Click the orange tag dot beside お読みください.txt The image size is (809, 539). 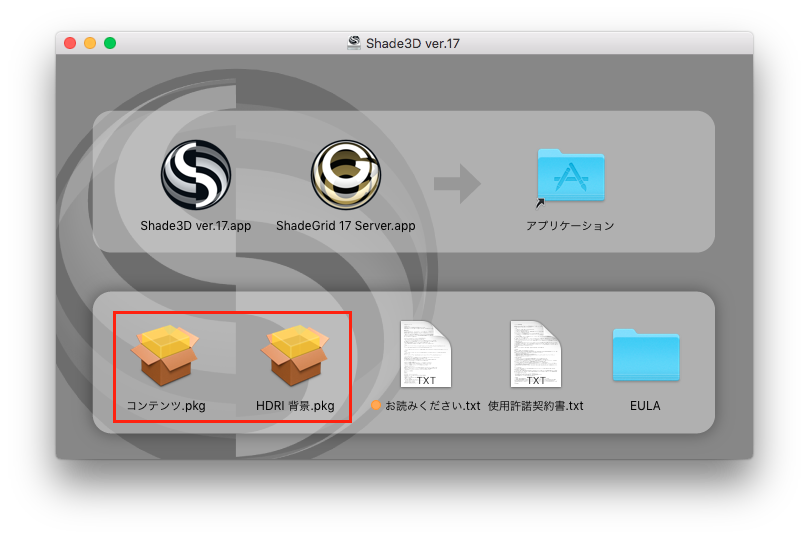pyautogui.click(x=376, y=405)
